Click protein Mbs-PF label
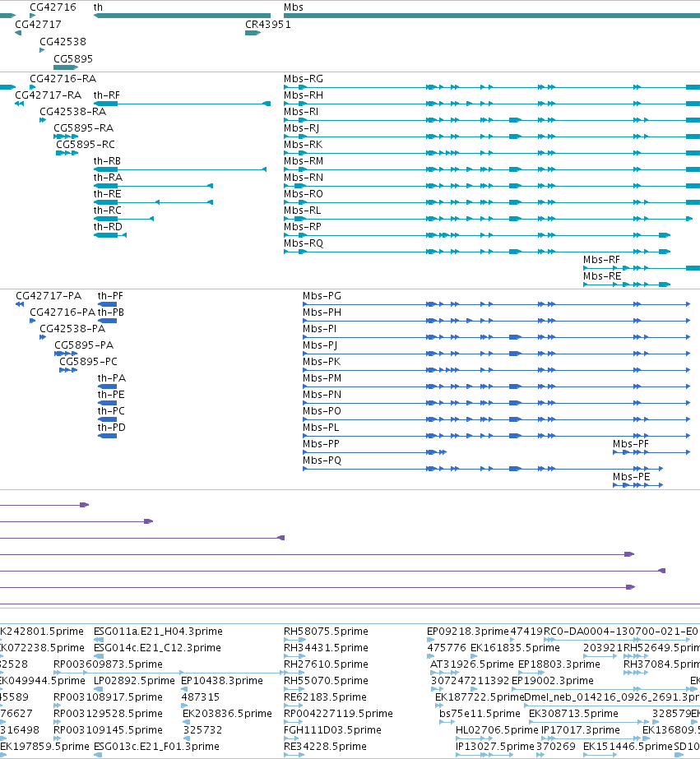700x759 pixels. tap(631, 444)
